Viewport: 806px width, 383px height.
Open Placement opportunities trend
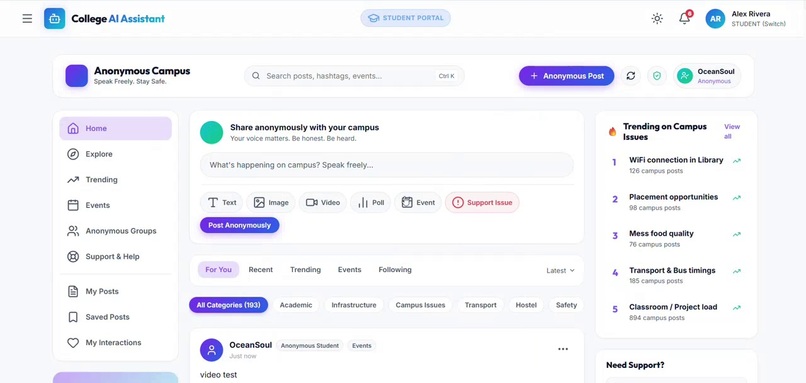tap(676, 202)
